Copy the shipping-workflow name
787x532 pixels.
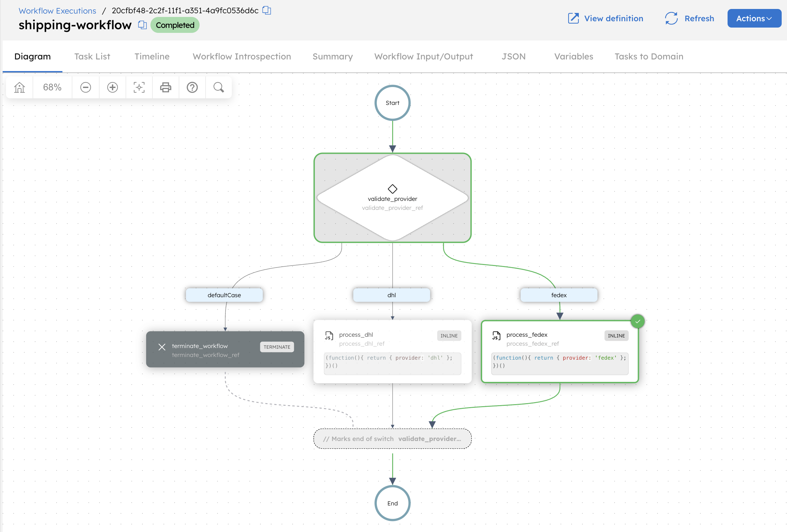coord(142,25)
